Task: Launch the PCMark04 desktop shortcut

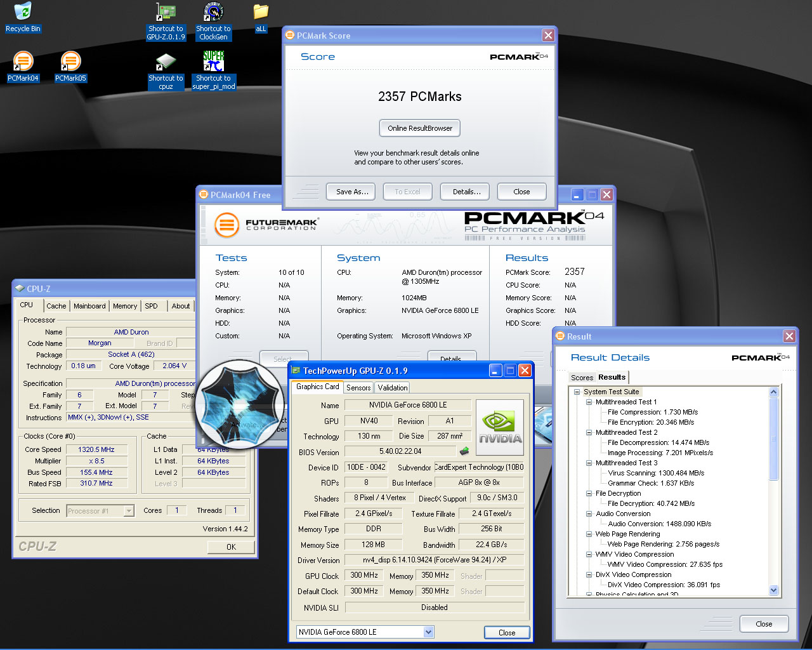Action: pos(23,67)
